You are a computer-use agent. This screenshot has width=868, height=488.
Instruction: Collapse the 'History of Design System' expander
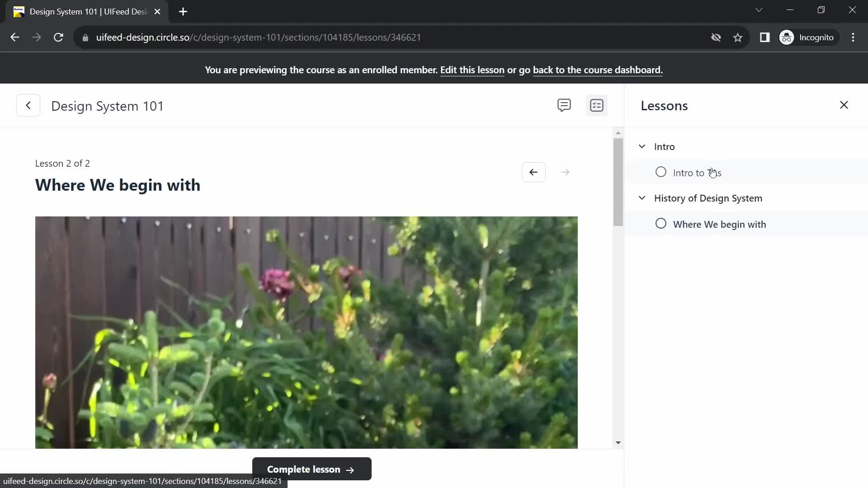(x=643, y=197)
